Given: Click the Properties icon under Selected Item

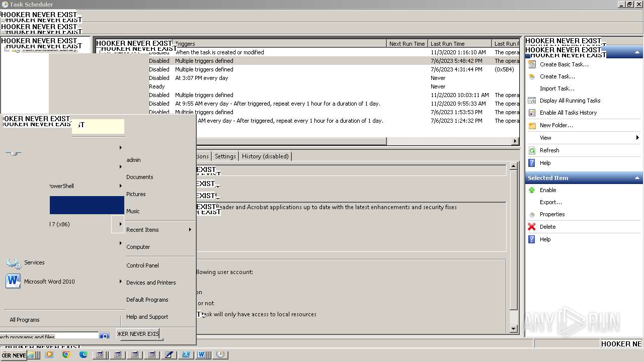Looking at the screenshot, I should coord(532,214).
